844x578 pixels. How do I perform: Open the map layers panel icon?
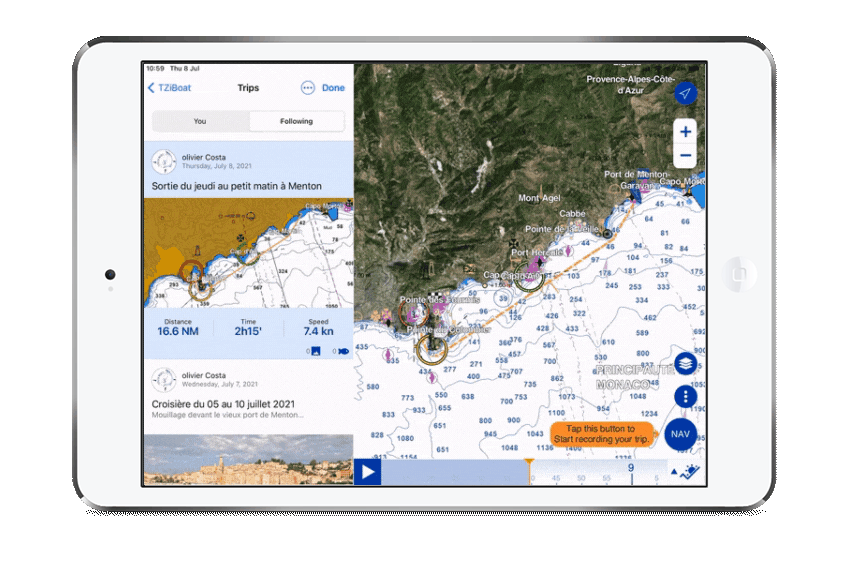685,363
